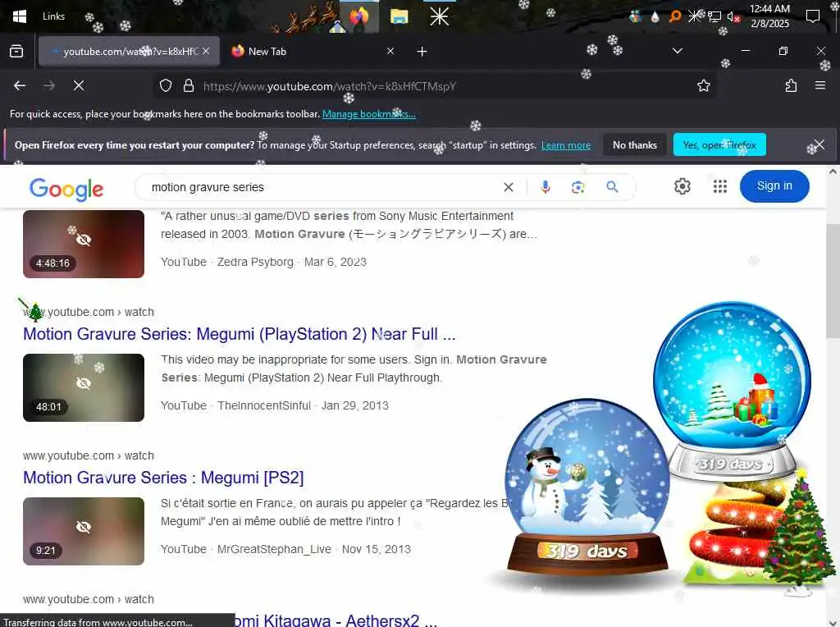This screenshot has height=627, width=840.
Task: Open the 9:21 video thumbnail
Action: (x=84, y=531)
